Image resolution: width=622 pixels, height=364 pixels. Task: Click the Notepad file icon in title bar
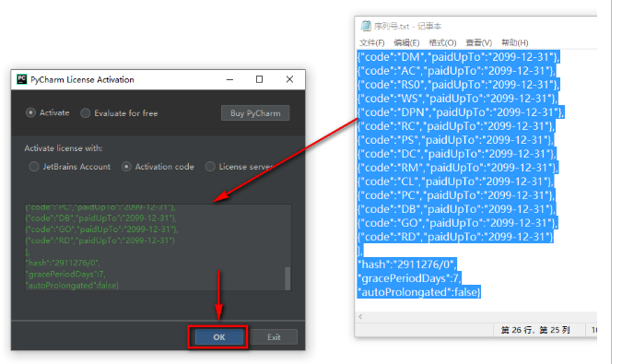365,26
